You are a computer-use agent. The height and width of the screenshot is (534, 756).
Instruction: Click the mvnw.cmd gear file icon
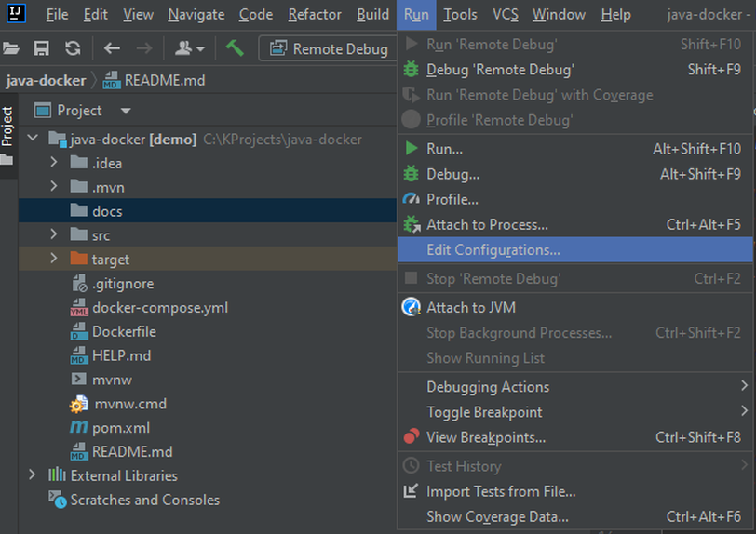pyautogui.click(x=79, y=404)
